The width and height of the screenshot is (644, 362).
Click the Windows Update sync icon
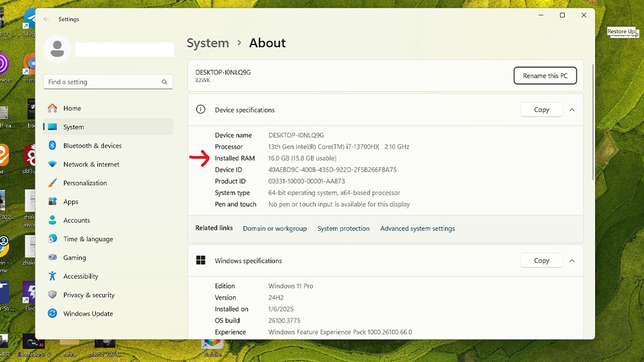pos(52,314)
